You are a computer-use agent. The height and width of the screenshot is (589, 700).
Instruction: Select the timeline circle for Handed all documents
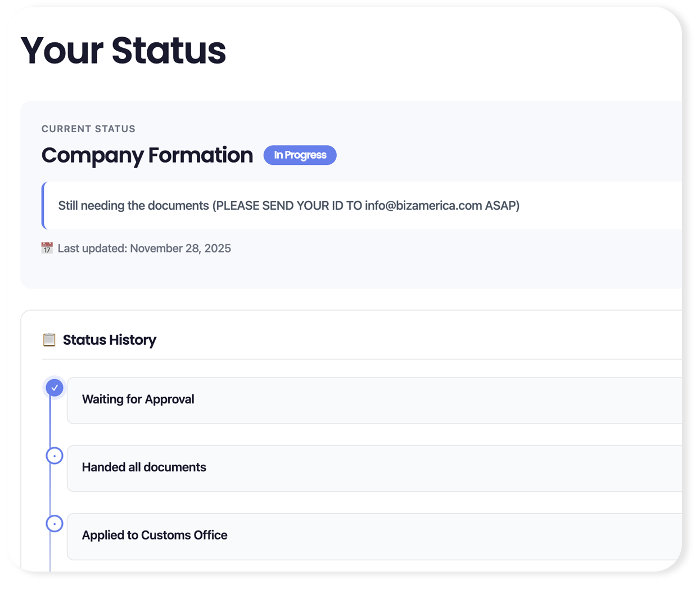coord(55,456)
